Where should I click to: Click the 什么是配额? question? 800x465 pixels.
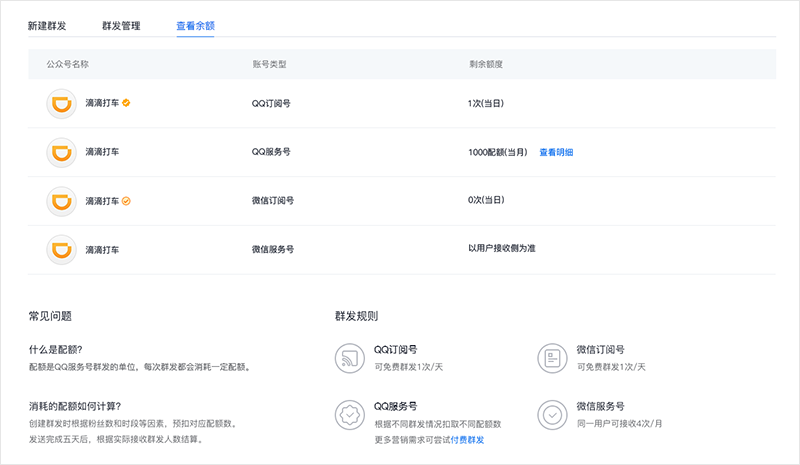tap(56, 350)
